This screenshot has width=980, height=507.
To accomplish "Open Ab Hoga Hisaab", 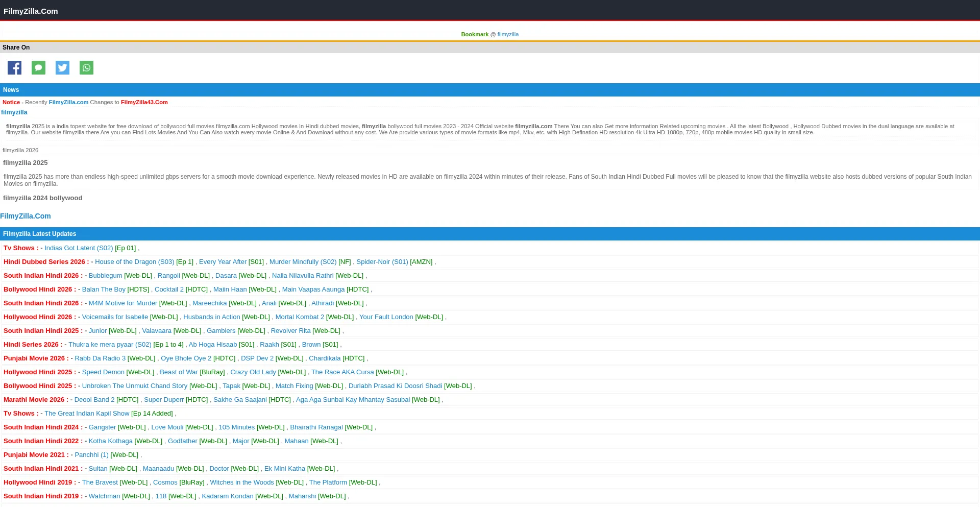I will pyautogui.click(x=213, y=345).
